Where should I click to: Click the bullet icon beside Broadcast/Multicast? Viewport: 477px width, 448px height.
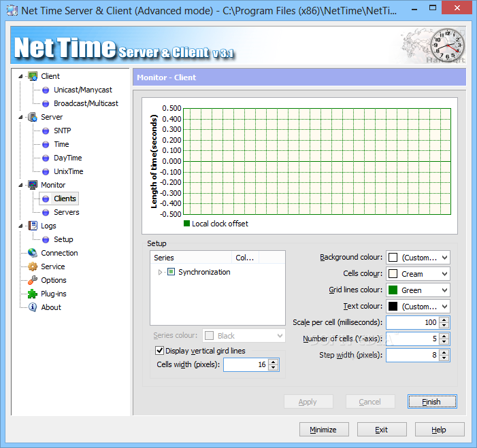(46, 103)
